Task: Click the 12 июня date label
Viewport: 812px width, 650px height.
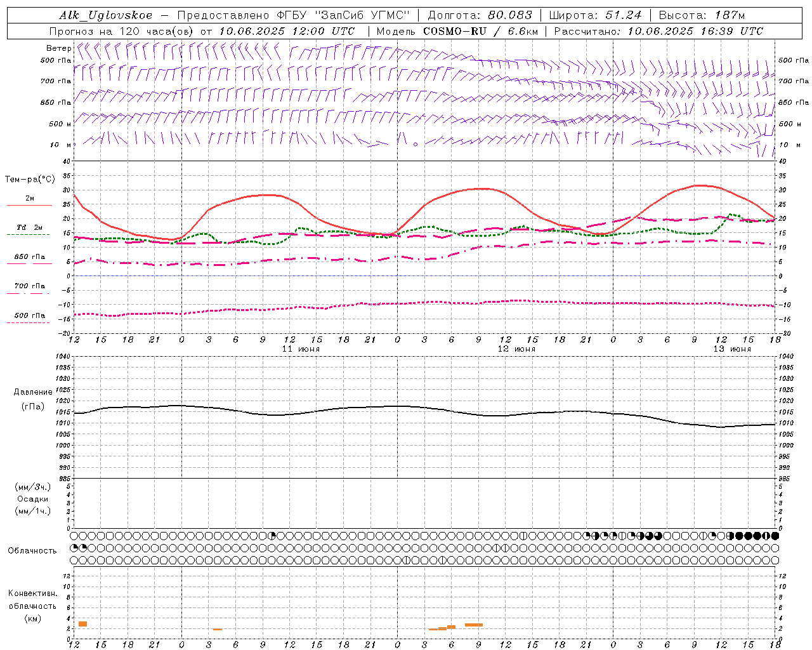Action: [516, 349]
